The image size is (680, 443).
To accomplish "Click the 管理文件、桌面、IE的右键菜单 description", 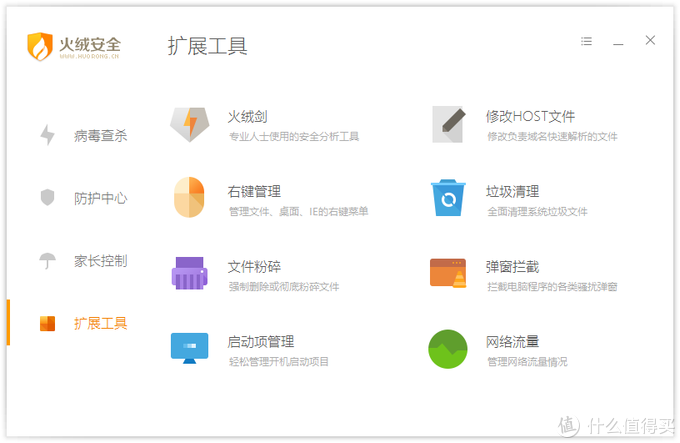I will pyautogui.click(x=298, y=212).
